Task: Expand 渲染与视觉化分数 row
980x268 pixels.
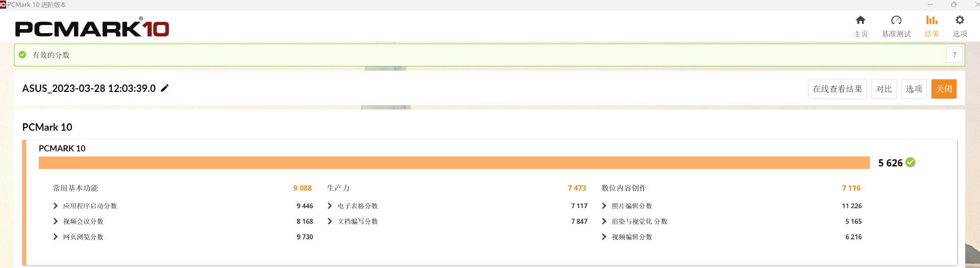Action: [604, 222]
